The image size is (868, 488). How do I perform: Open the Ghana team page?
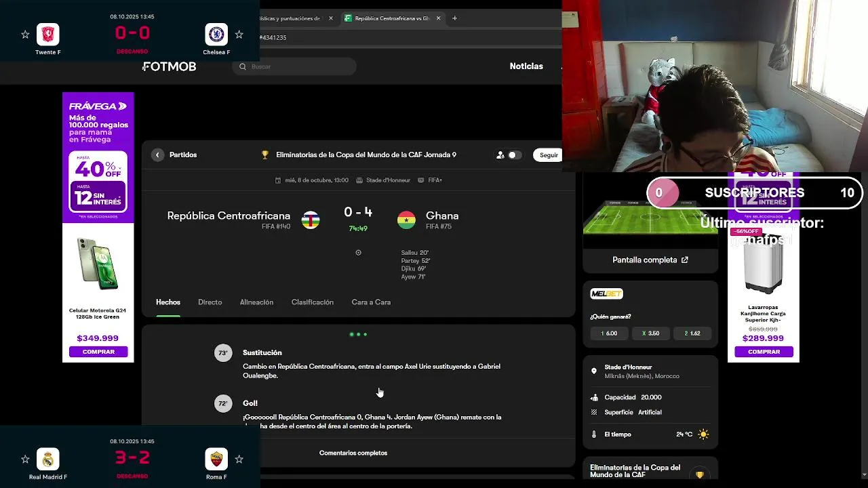[442, 216]
